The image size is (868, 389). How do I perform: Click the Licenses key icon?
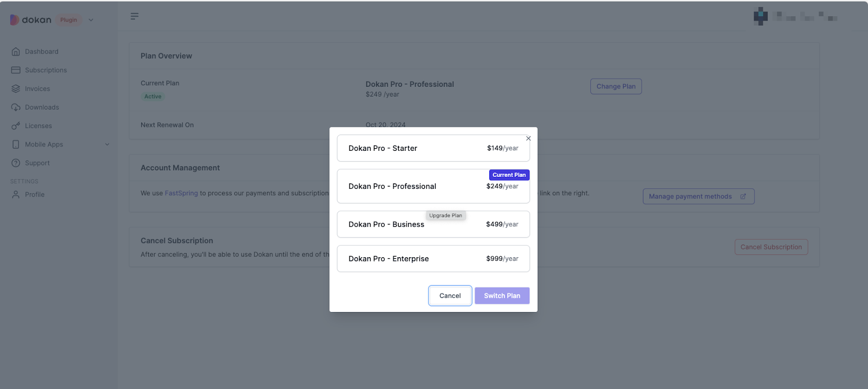pyautogui.click(x=16, y=126)
